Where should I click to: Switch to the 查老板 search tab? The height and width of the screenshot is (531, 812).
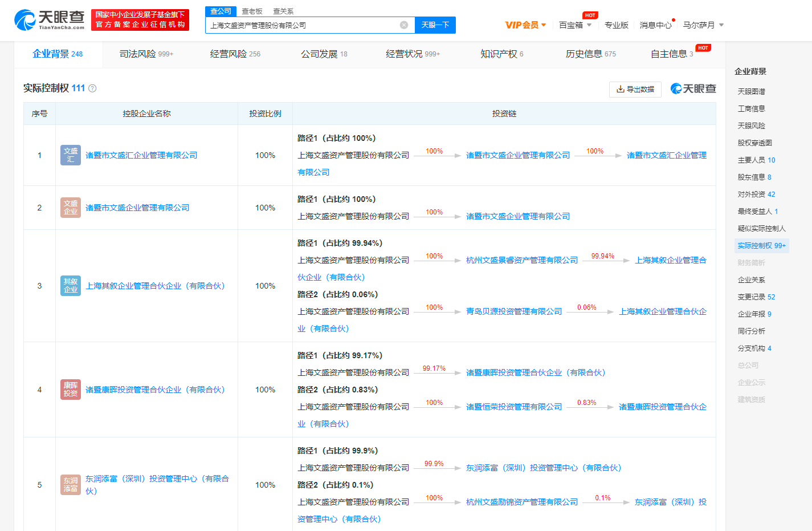pyautogui.click(x=252, y=11)
